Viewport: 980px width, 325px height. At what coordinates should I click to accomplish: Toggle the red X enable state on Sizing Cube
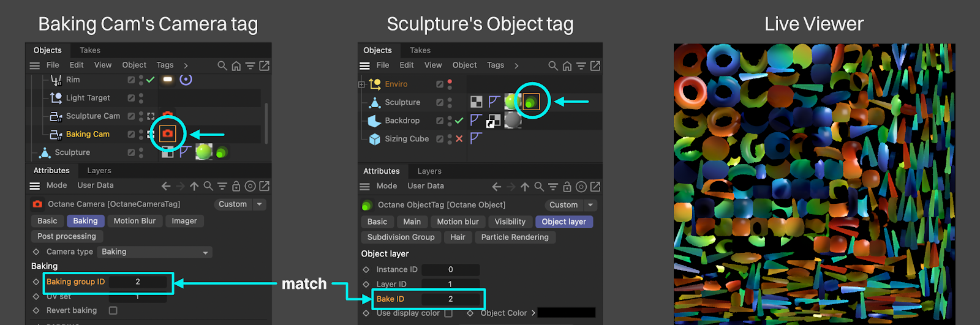pyautogui.click(x=459, y=139)
